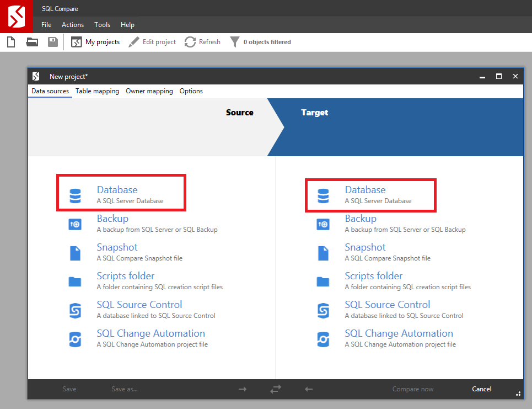
Task: Click the Cancel button
Action: click(481, 389)
